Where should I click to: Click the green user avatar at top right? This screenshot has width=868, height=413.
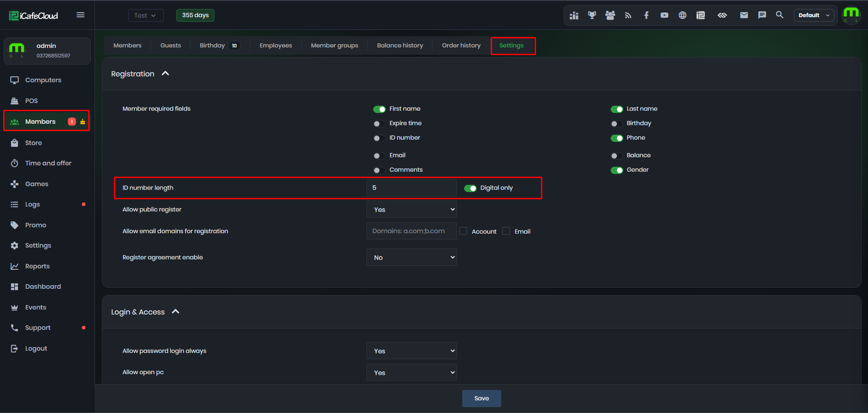point(851,15)
